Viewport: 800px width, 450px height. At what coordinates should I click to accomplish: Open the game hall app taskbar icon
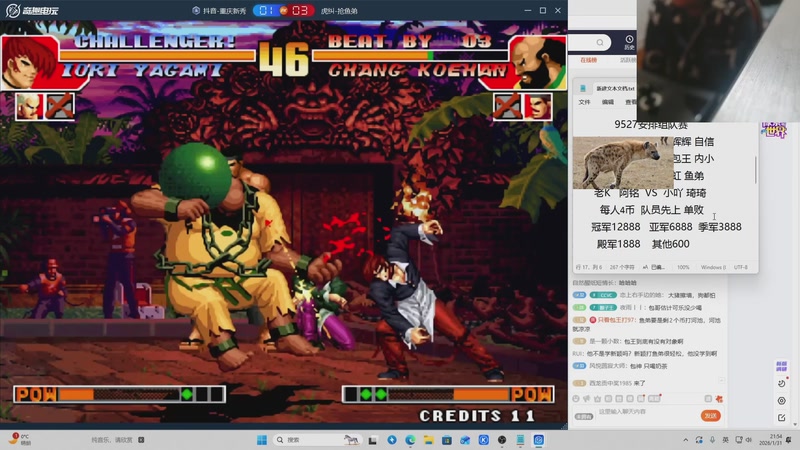click(x=539, y=440)
